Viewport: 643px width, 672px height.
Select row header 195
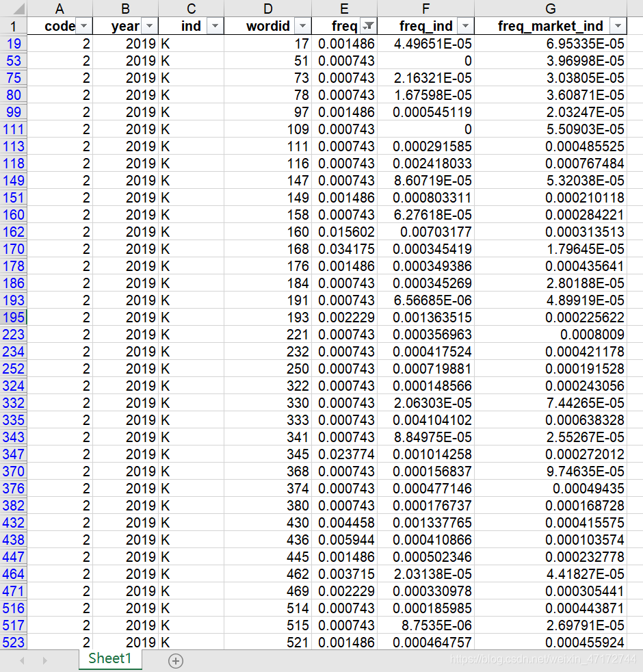pyautogui.click(x=14, y=318)
